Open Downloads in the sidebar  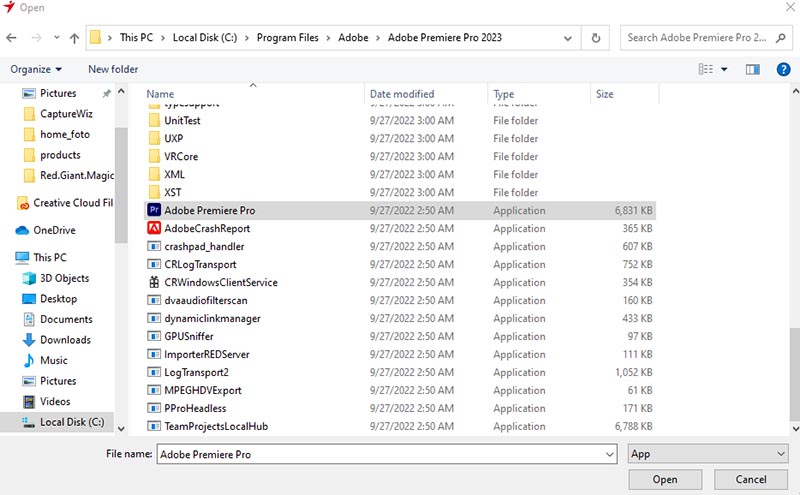[65, 340]
